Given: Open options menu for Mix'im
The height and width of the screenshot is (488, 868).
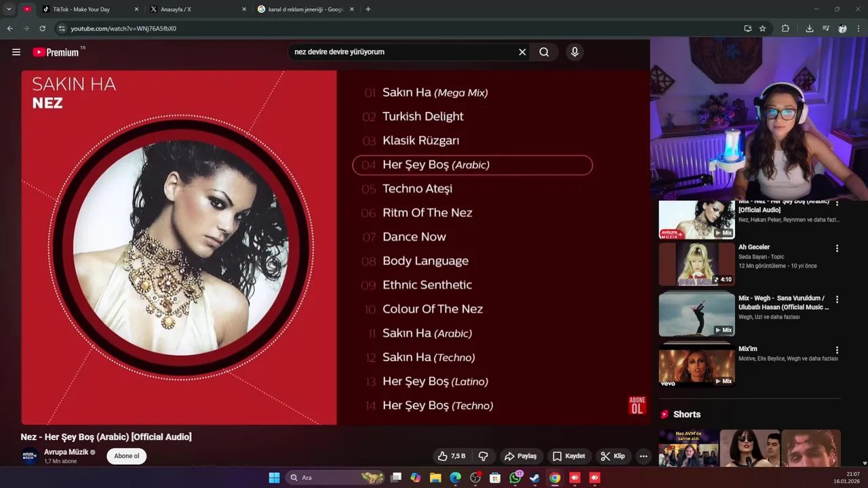Looking at the screenshot, I should click(x=837, y=350).
